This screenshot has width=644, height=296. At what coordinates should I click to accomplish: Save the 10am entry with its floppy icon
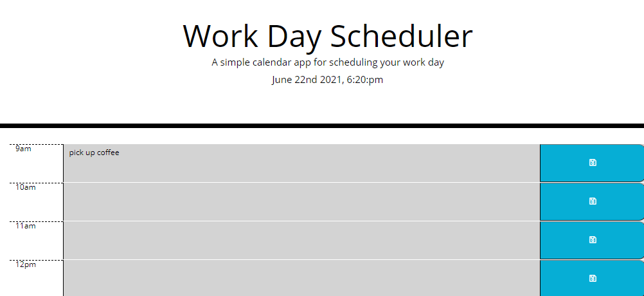click(592, 201)
